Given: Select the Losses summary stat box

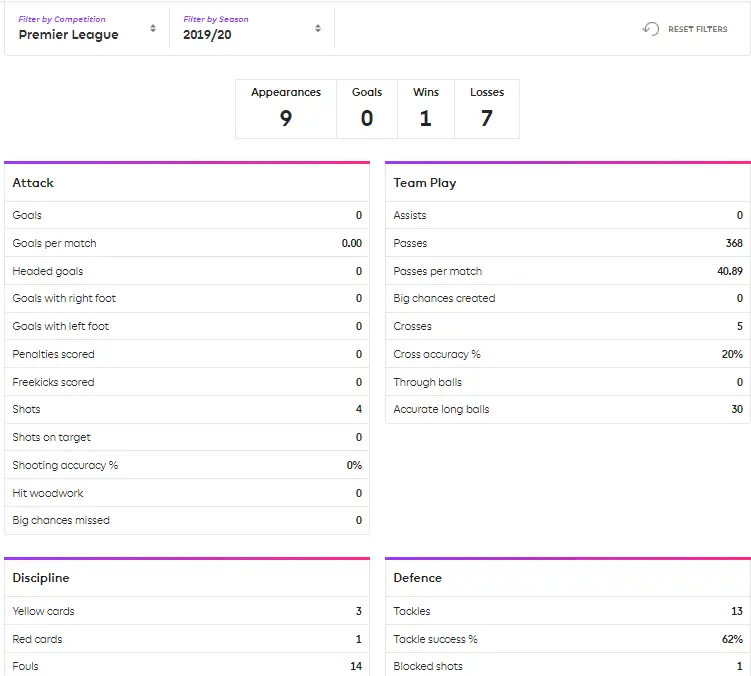Looking at the screenshot, I should click(487, 109).
